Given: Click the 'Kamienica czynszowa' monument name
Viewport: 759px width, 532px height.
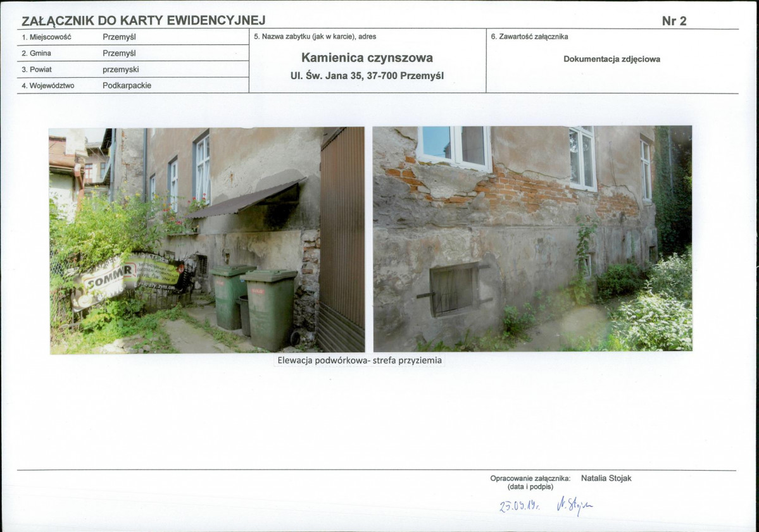Looking at the screenshot, I should [x=367, y=58].
